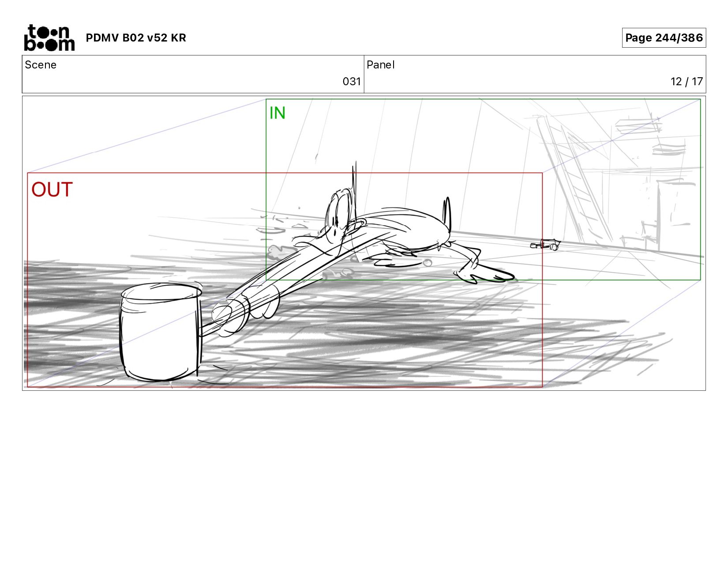Click the red 'OUT' camera frame label

click(52, 189)
